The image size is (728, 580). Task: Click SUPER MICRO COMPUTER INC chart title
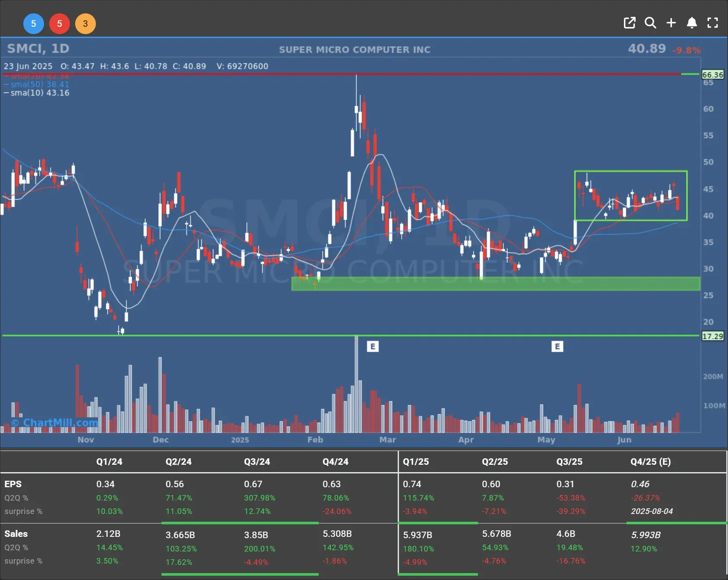click(355, 50)
